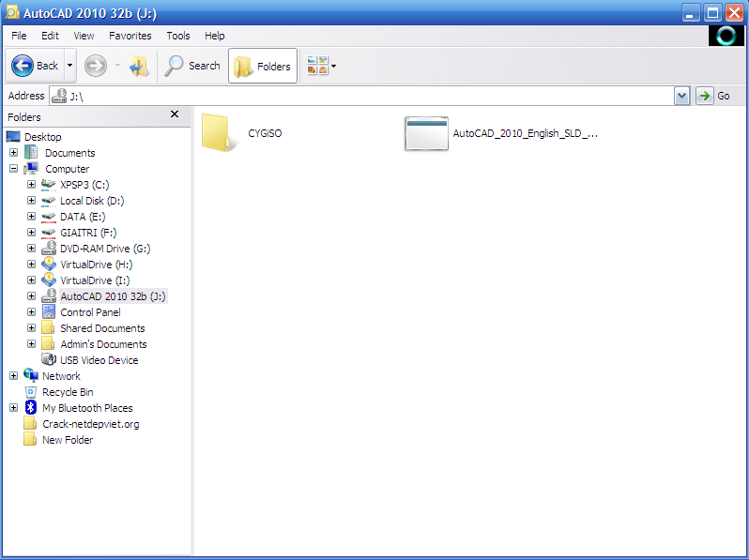Click the Local Disk (D:) drive icon
749x560 pixels.
tap(48, 201)
